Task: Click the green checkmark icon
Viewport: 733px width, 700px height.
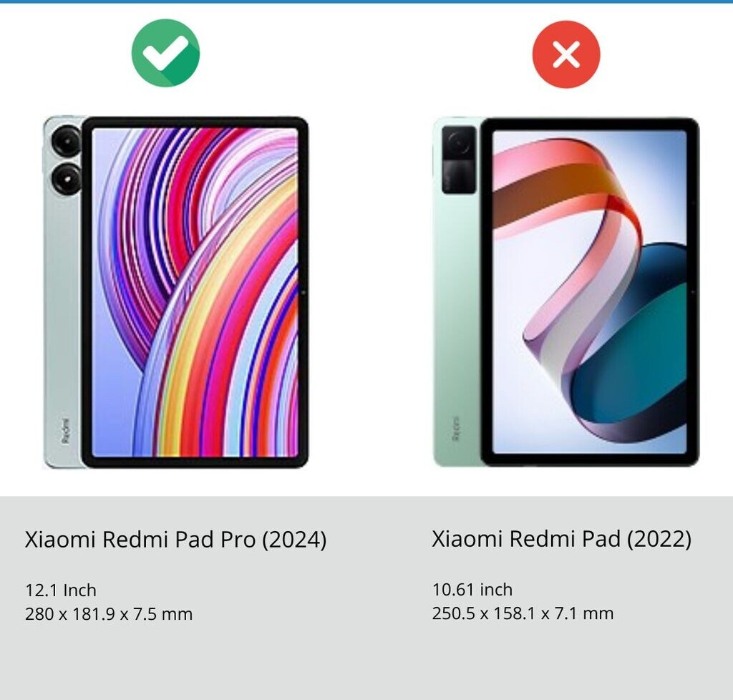Action: tap(165, 53)
